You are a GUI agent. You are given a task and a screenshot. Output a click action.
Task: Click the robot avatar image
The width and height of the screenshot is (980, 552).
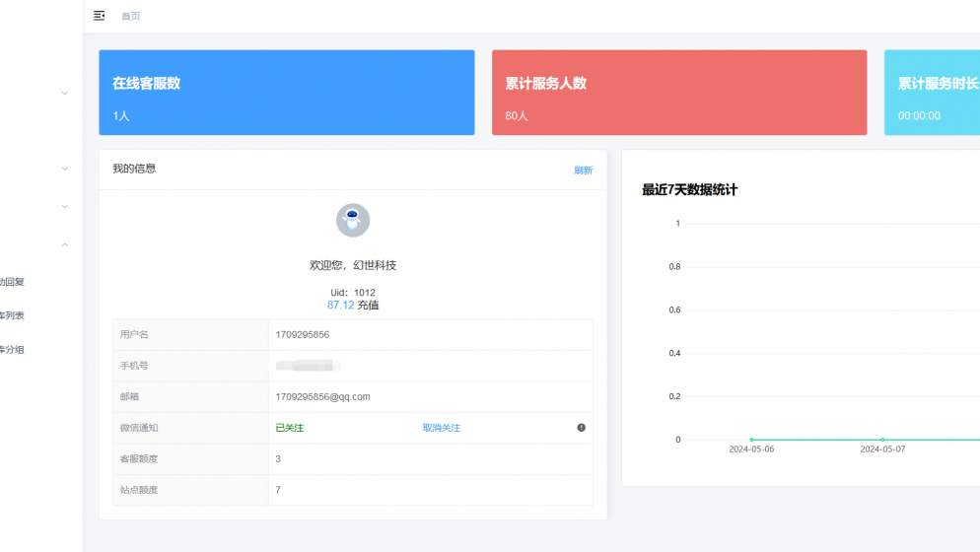[353, 221]
